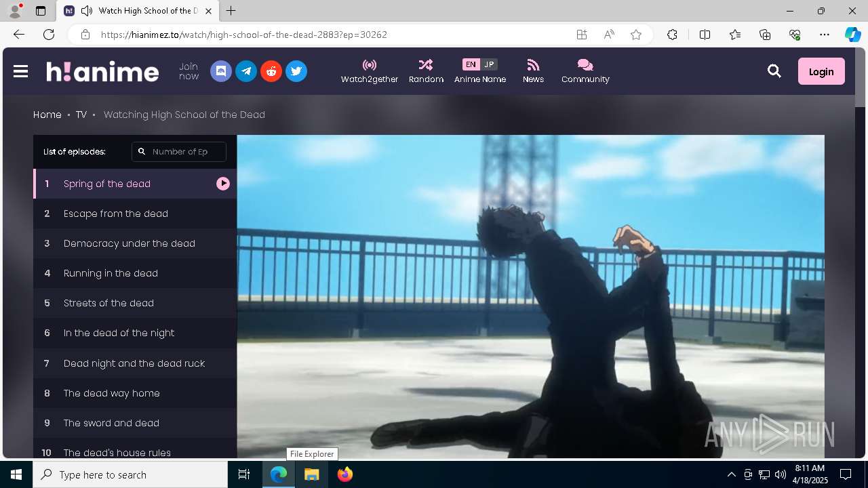Switch anime name language to EN
Image resolution: width=868 pixels, height=488 pixels.
pyautogui.click(x=471, y=64)
